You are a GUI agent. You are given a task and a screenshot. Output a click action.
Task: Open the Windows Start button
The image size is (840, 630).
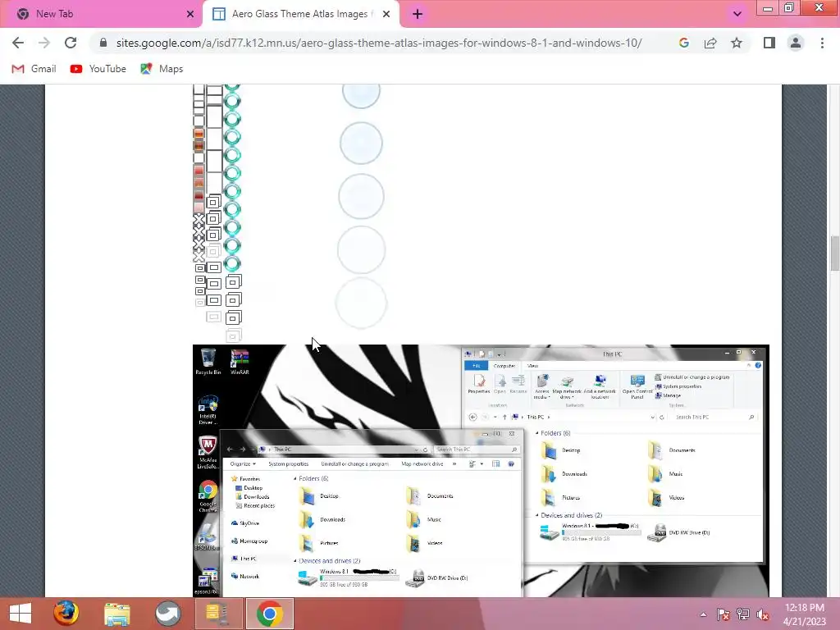coord(21,614)
